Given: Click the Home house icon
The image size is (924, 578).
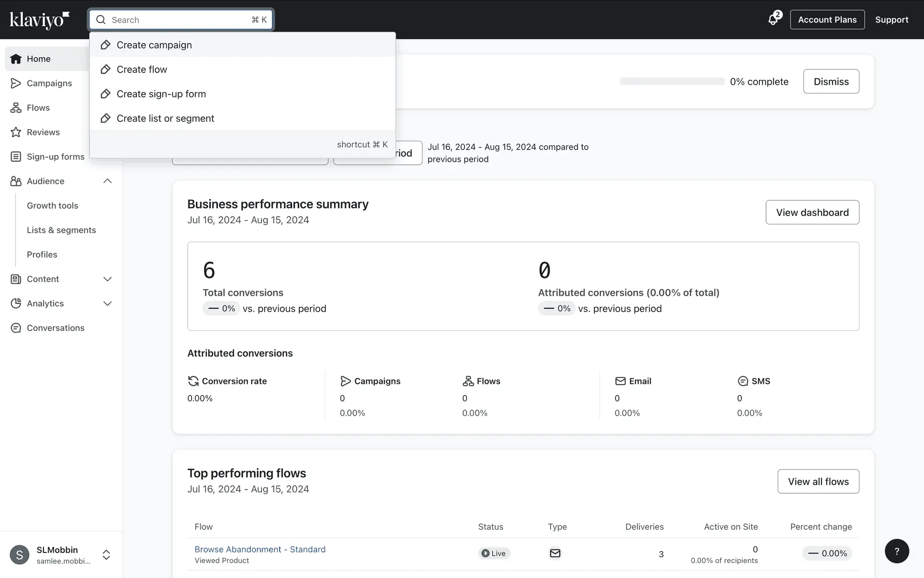Looking at the screenshot, I should [x=16, y=59].
